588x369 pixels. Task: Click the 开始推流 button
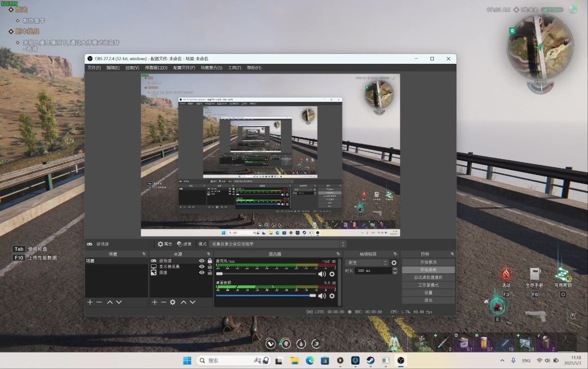pyautogui.click(x=428, y=262)
